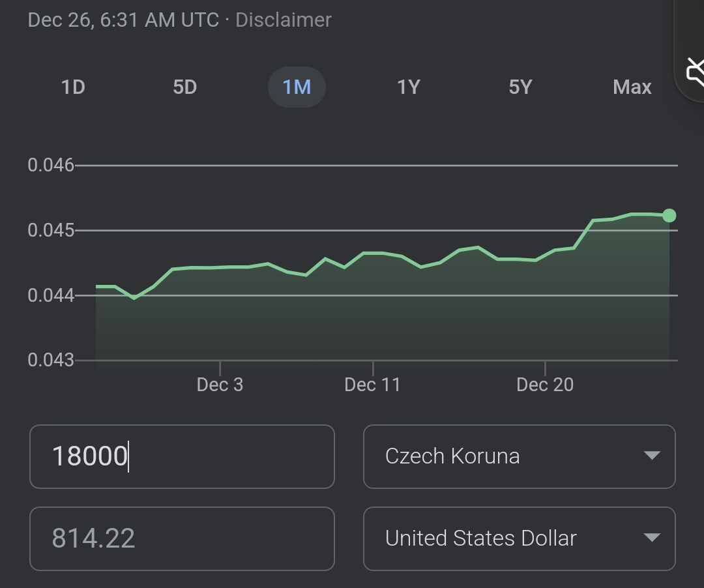Select the 5D time range tab

point(184,87)
